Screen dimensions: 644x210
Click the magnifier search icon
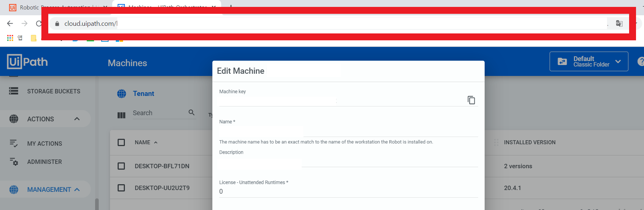click(192, 113)
